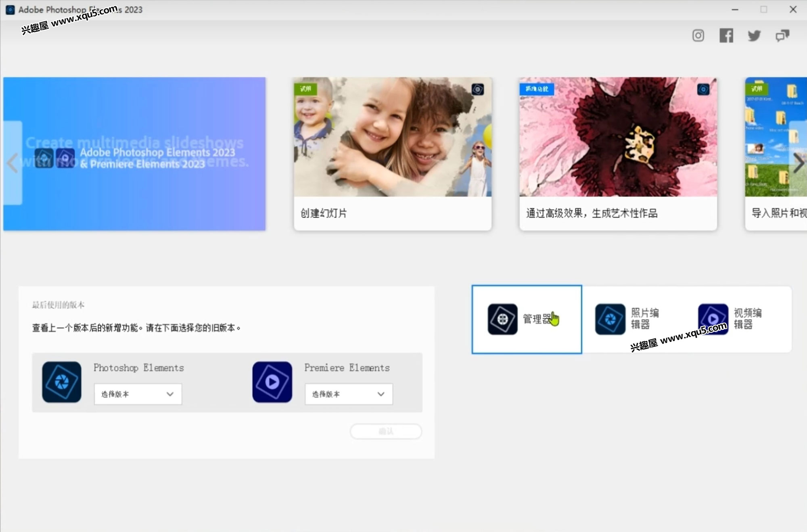
Task: Click the Organizer (管理器) app icon
Action: point(502,319)
